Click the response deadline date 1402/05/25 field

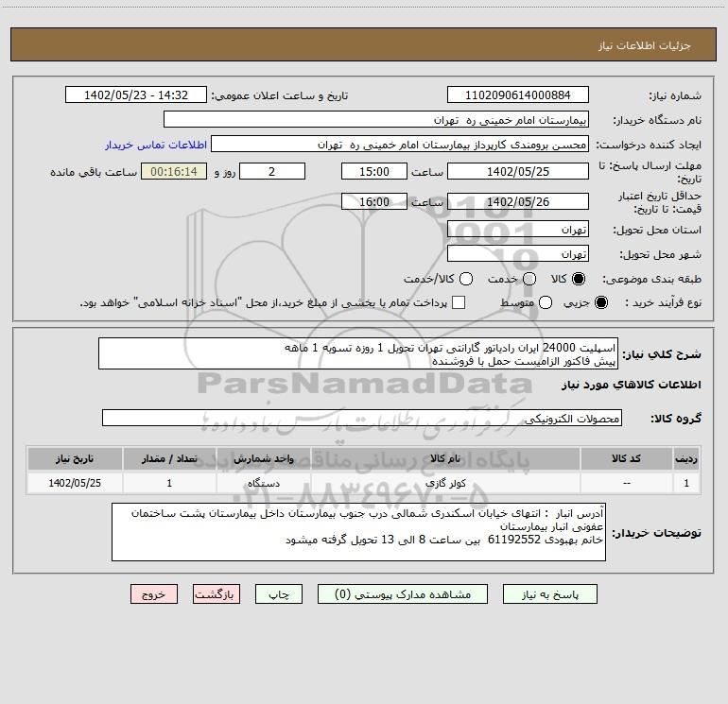(x=518, y=171)
